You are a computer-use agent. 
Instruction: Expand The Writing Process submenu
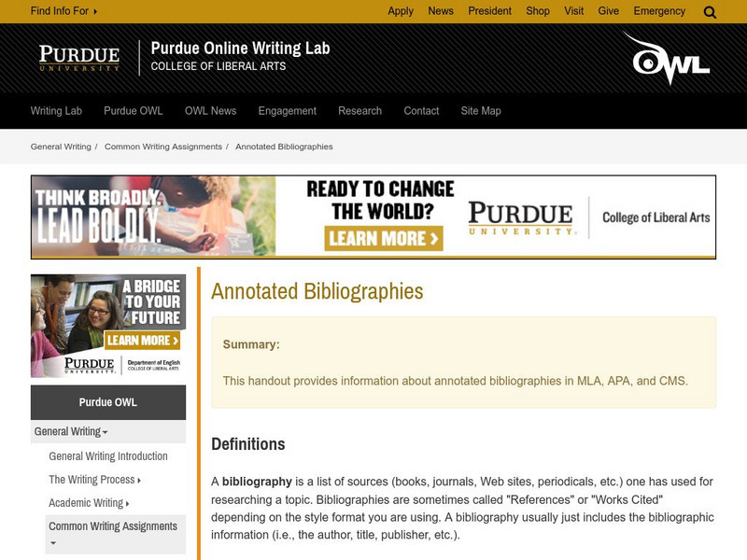[95, 480]
